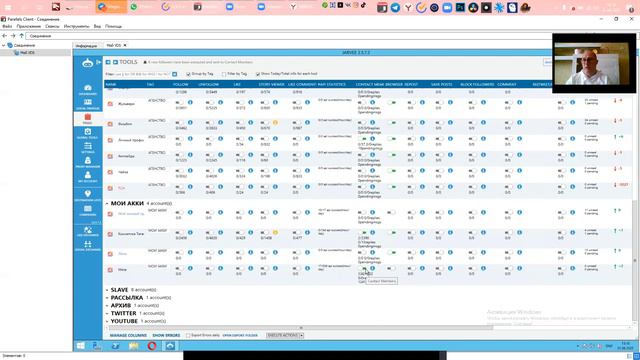Viewport: 640px width, 360px height.
Task: Click remote Windows Start button
Action: tap(81, 346)
